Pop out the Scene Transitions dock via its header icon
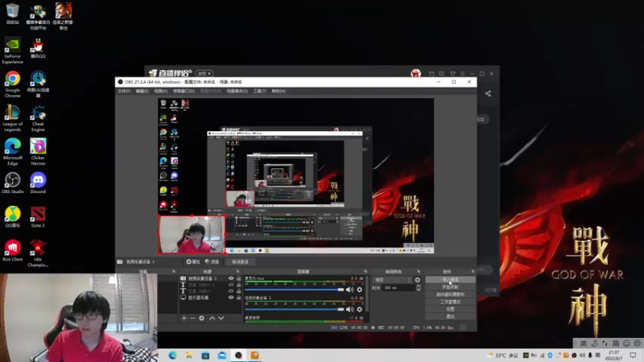The image size is (644, 362). [x=419, y=271]
